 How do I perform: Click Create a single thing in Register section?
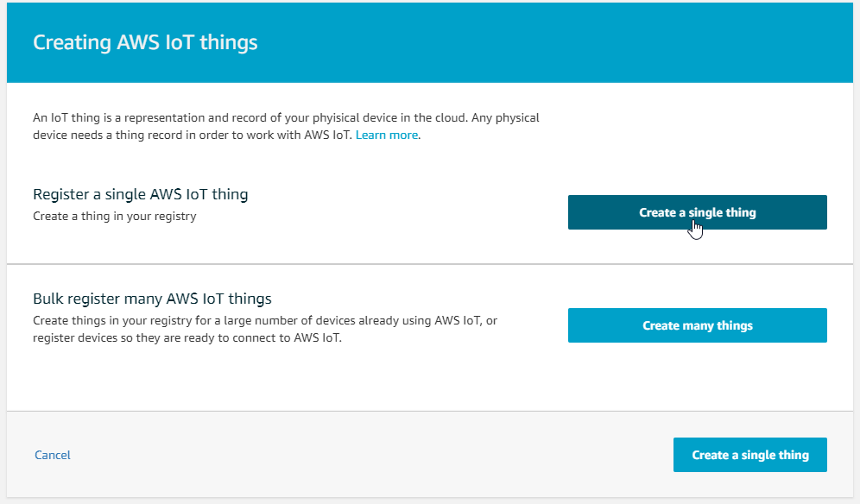(x=697, y=212)
